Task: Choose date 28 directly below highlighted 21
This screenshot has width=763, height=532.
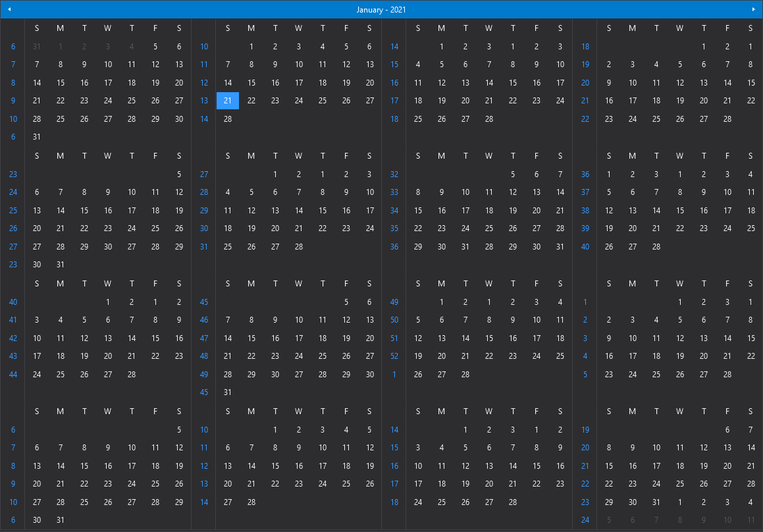Action: coord(228,119)
